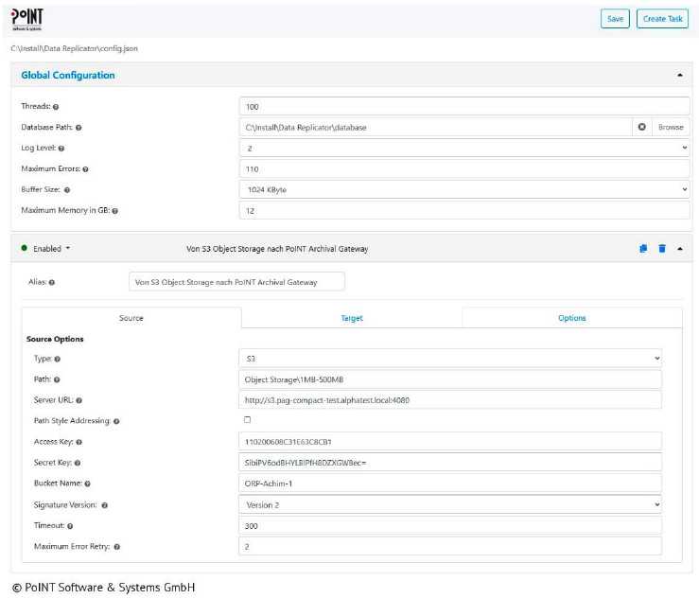Image resolution: width=699 pixels, height=616 pixels.
Task: Open the source Type dropdown
Action: click(x=450, y=359)
